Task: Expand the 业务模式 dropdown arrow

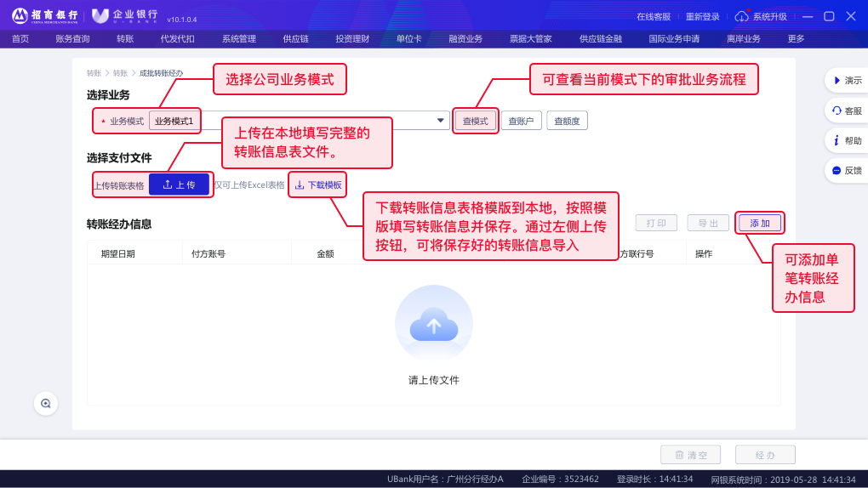Action: (x=441, y=120)
